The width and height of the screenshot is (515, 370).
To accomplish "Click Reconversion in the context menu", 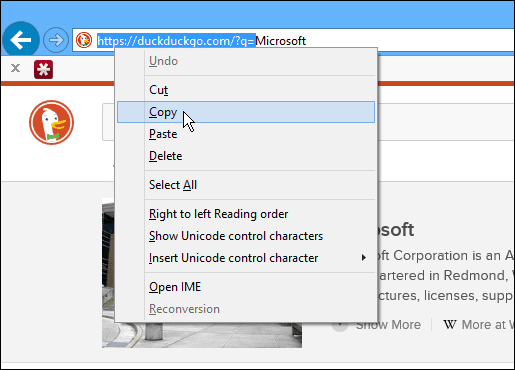I will [x=246, y=309].
